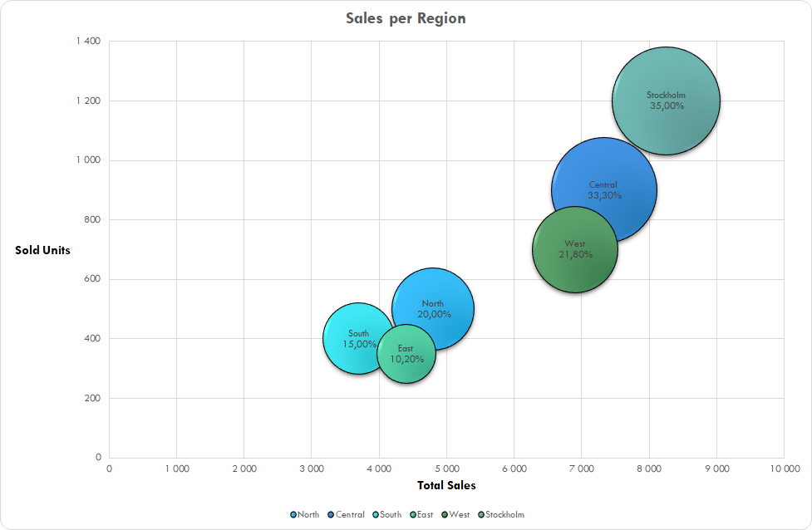Screen dimensions: 812x530
Task: Click the North 20,00% bubble
Action: 433,309
